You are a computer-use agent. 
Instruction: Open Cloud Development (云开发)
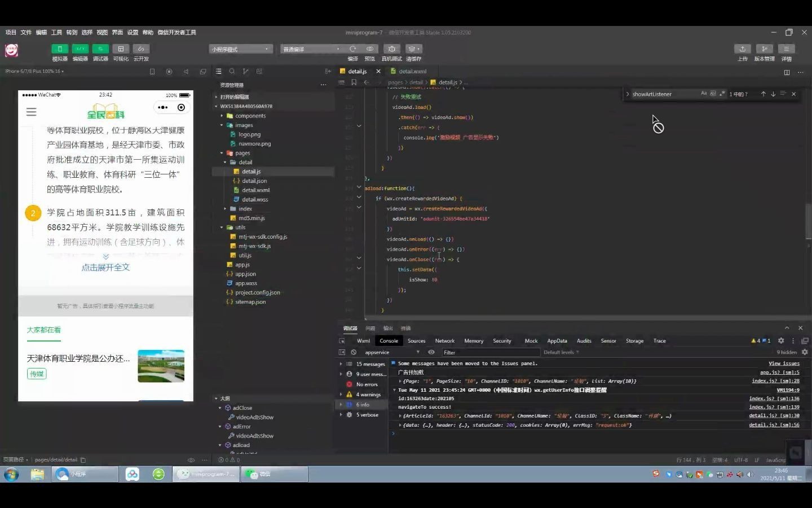(x=141, y=49)
